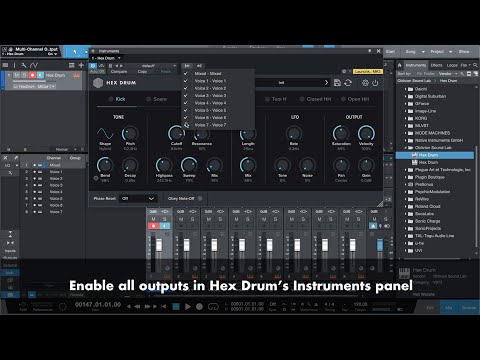Save the Hex Drum preset with the disk icon
The height and width of the screenshot is (360, 480).
337,83
